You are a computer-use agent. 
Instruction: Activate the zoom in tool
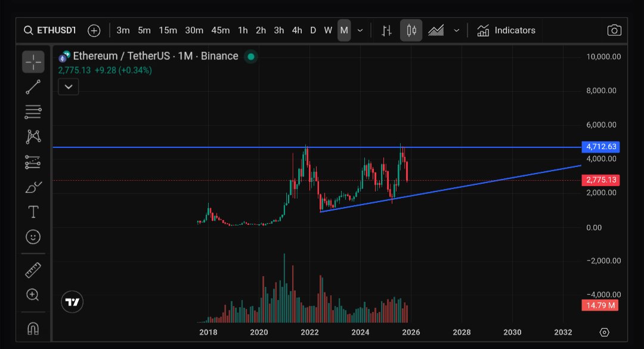tap(33, 295)
